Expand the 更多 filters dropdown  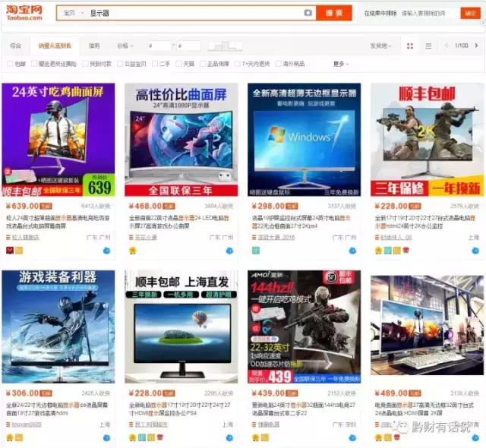point(341,64)
